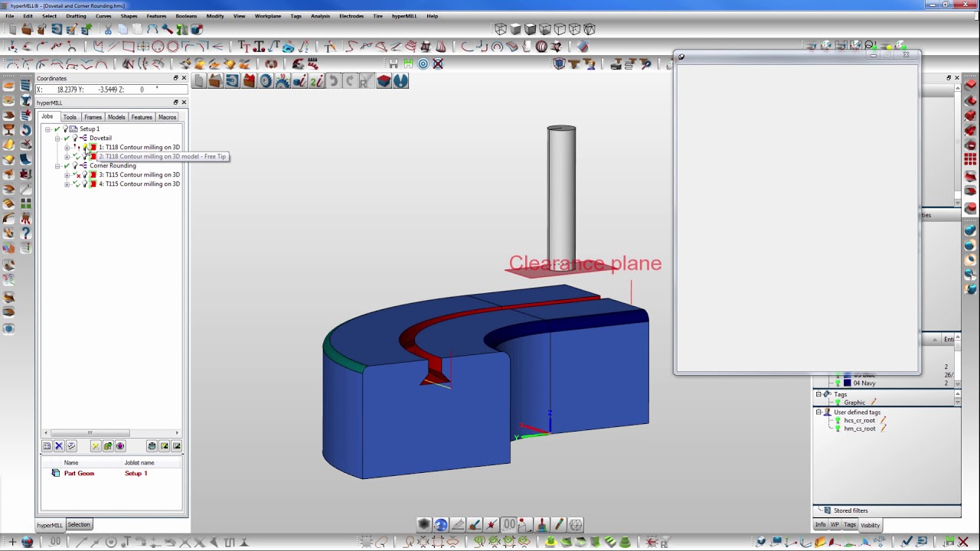Expand job 1: T118 Contour milling

[x=67, y=148]
